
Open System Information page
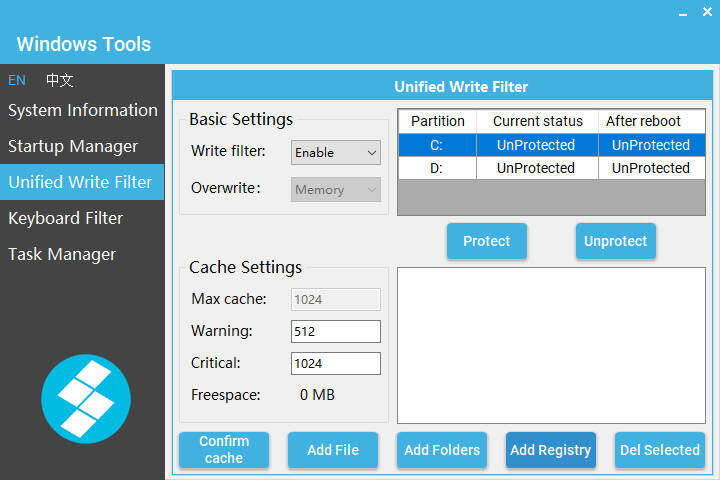point(83,110)
